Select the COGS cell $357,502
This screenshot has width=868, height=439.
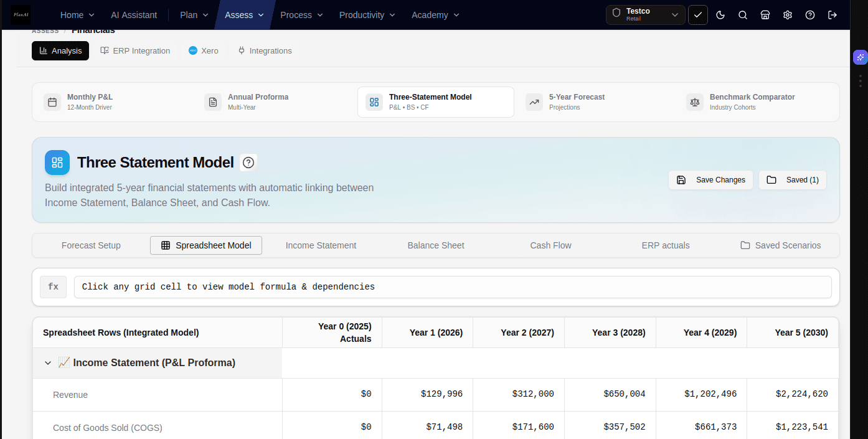click(610, 425)
